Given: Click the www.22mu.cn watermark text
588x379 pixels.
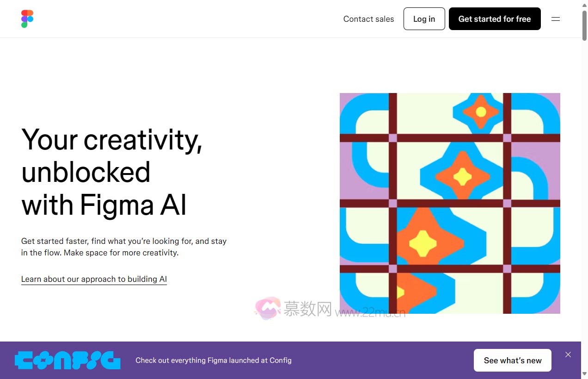Looking at the screenshot, I should (x=370, y=313).
